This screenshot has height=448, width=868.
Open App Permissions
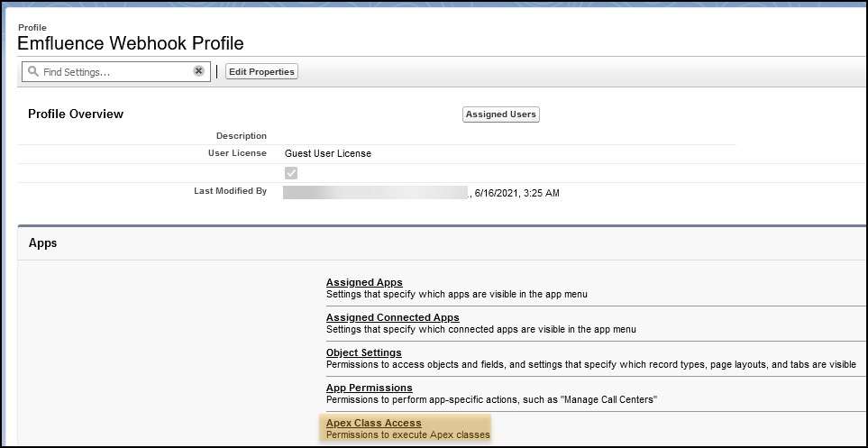point(370,387)
